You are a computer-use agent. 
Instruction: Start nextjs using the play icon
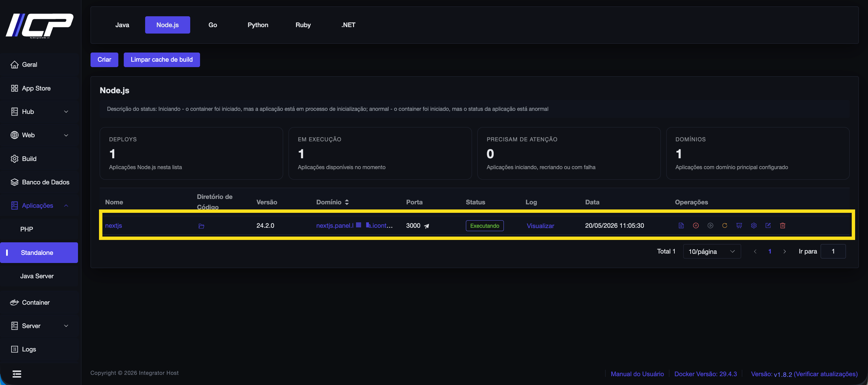pyautogui.click(x=710, y=226)
